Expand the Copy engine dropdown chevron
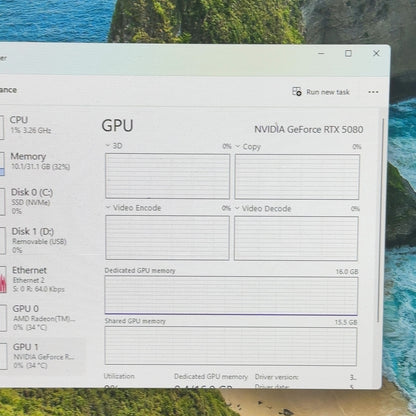Viewport: 416px width, 416px height. pos(237,146)
